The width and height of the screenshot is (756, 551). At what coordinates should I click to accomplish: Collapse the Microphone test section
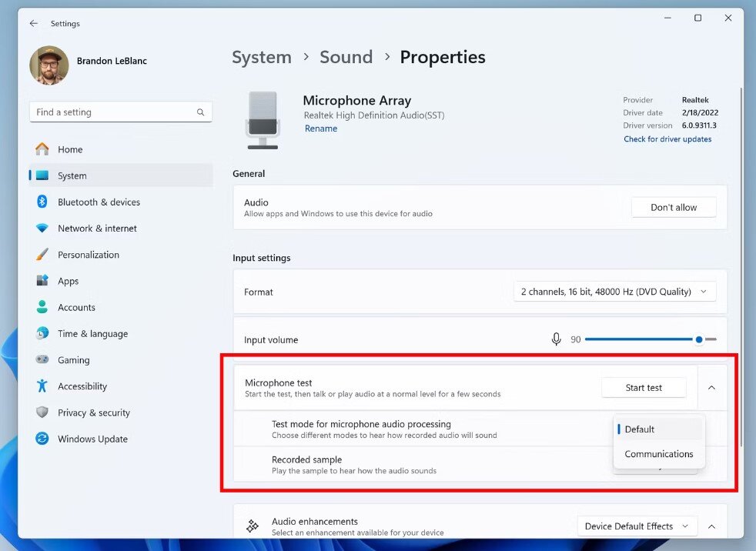pyautogui.click(x=711, y=387)
